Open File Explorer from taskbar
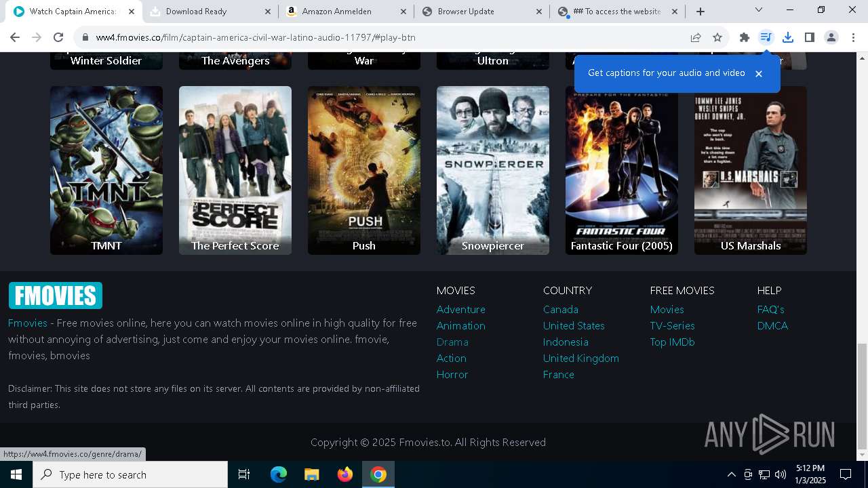868x488 pixels. click(312, 474)
